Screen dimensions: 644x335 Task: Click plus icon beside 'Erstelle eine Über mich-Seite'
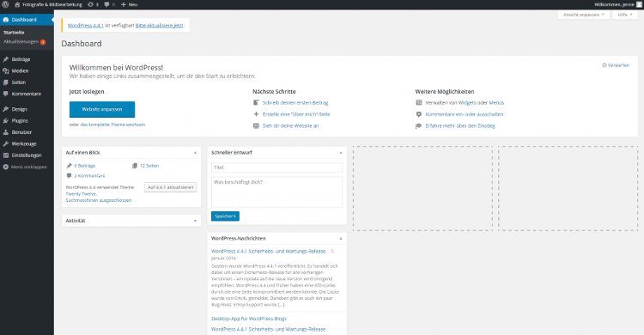[256, 114]
